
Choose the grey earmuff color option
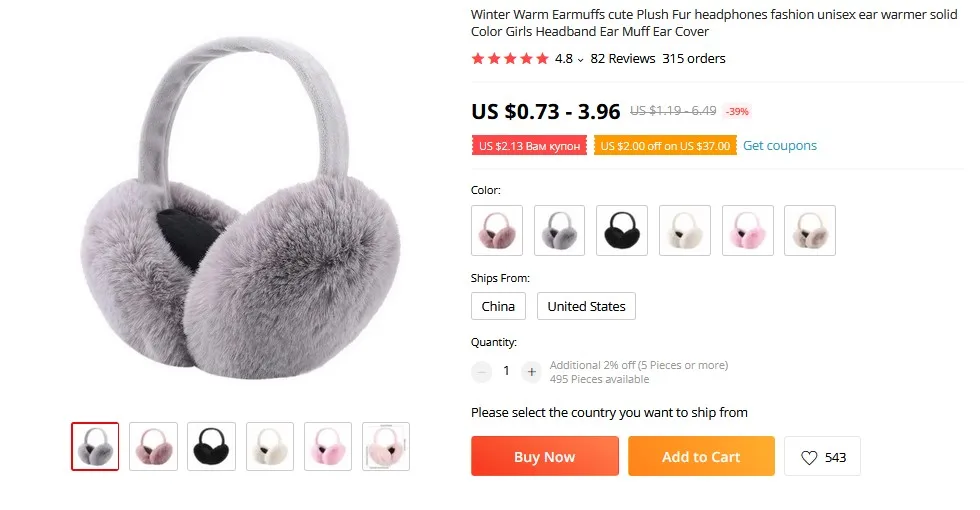[559, 230]
